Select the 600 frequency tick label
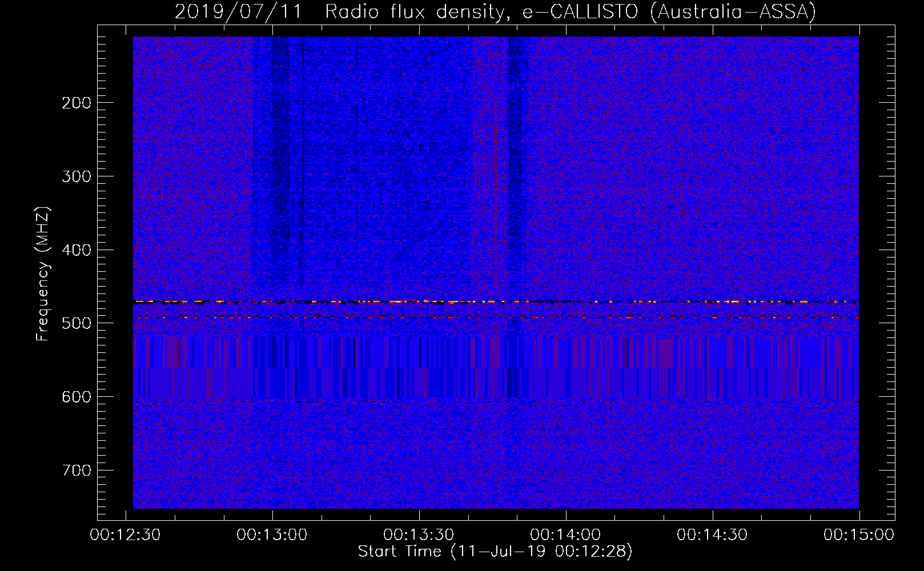Screen dimensions: 924x571 pyautogui.click(x=77, y=397)
